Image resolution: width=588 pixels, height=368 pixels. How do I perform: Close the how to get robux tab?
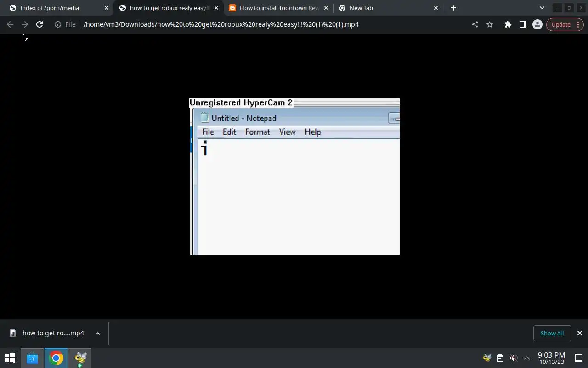pyautogui.click(x=216, y=8)
